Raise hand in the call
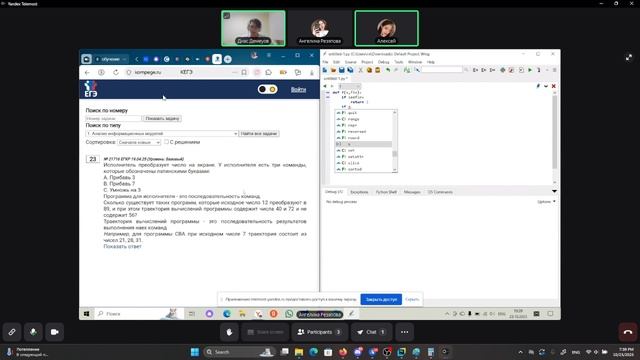The image size is (640, 360). click(x=229, y=332)
